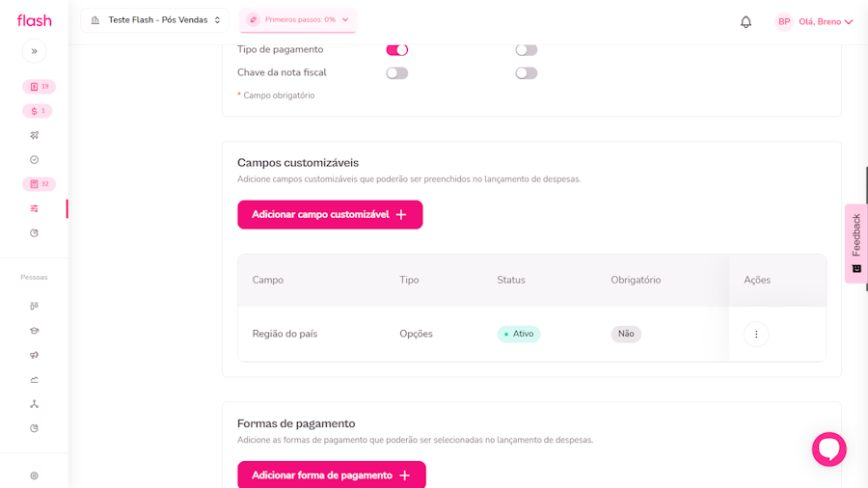Click the org chart icon in the sidebar
This screenshot has width=868, height=488.
[x=34, y=404]
